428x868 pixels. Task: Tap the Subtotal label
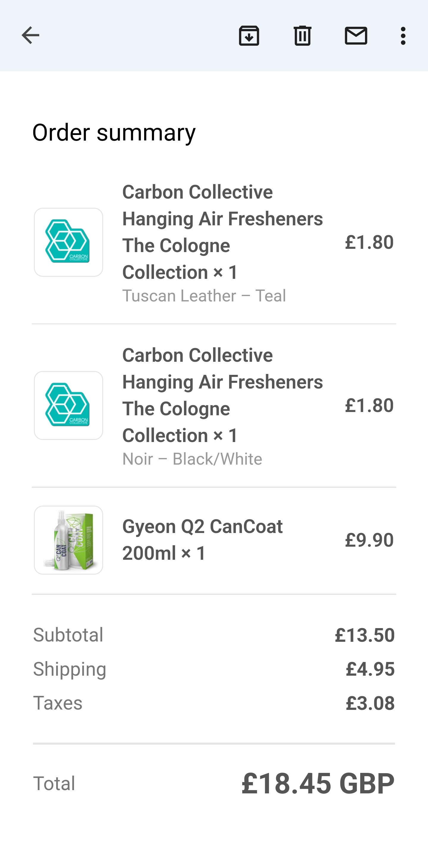(68, 635)
